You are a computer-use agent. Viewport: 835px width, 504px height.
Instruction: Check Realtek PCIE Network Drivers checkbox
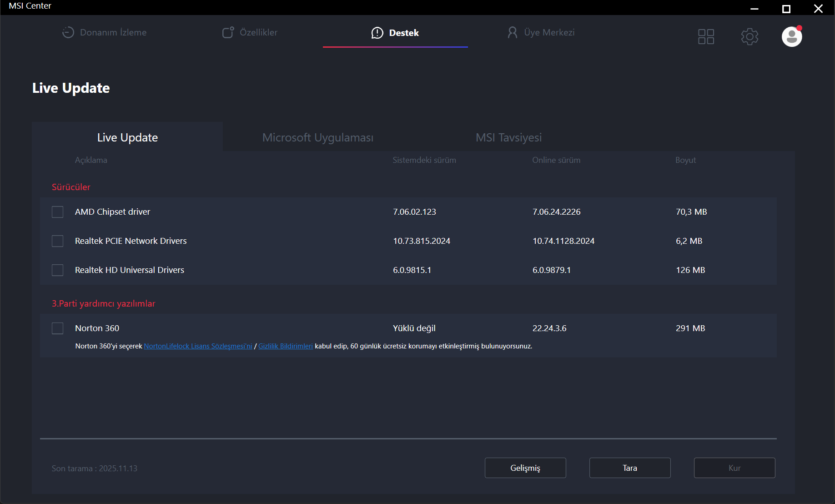coord(57,241)
